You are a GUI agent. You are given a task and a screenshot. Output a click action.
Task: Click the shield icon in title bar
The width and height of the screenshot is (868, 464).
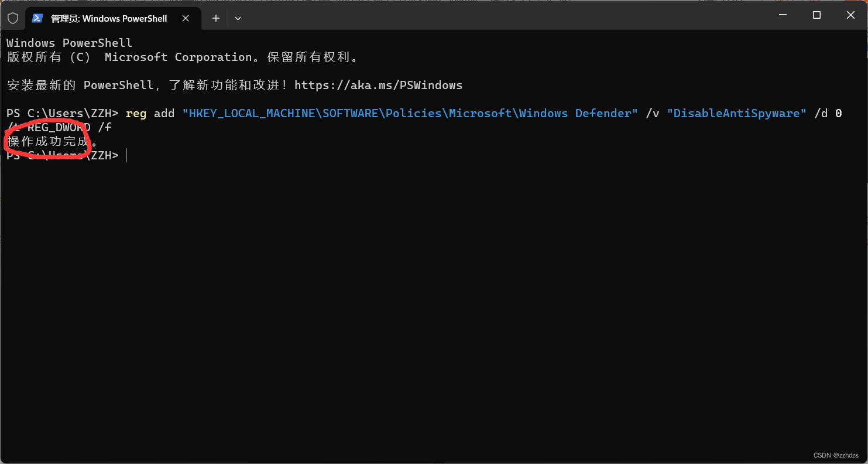pyautogui.click(x=13, y=18)
